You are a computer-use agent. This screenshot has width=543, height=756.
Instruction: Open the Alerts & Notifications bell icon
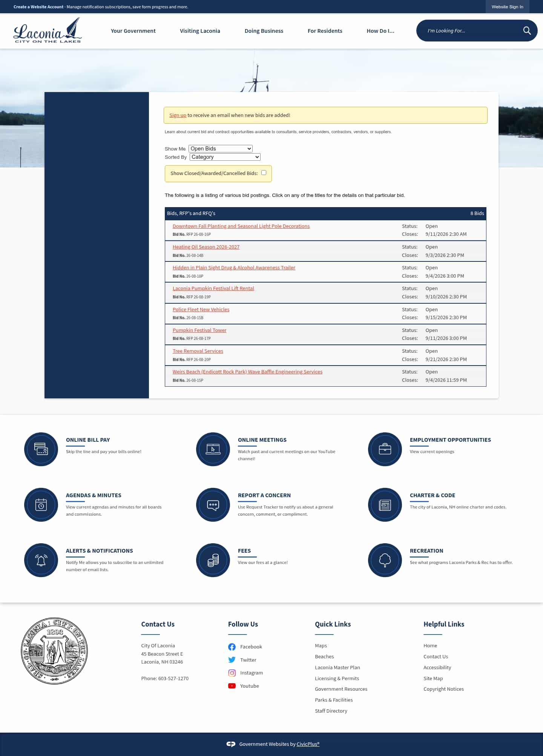41,560
